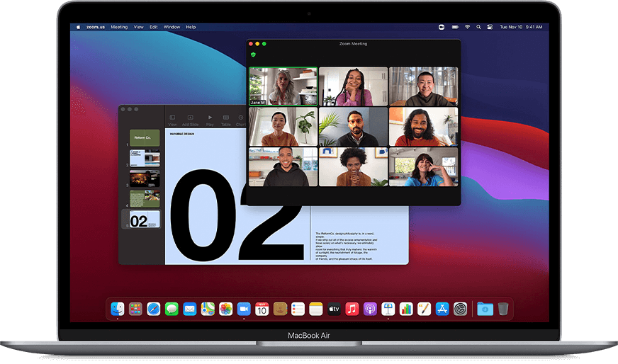Open the Edit menu

point(154,27)
